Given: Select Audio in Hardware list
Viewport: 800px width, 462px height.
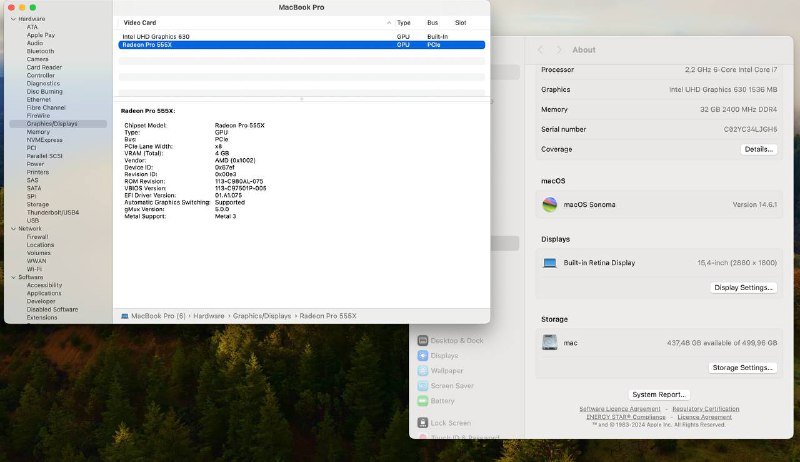Looking at the screenshot, I should tap(35, 43).
